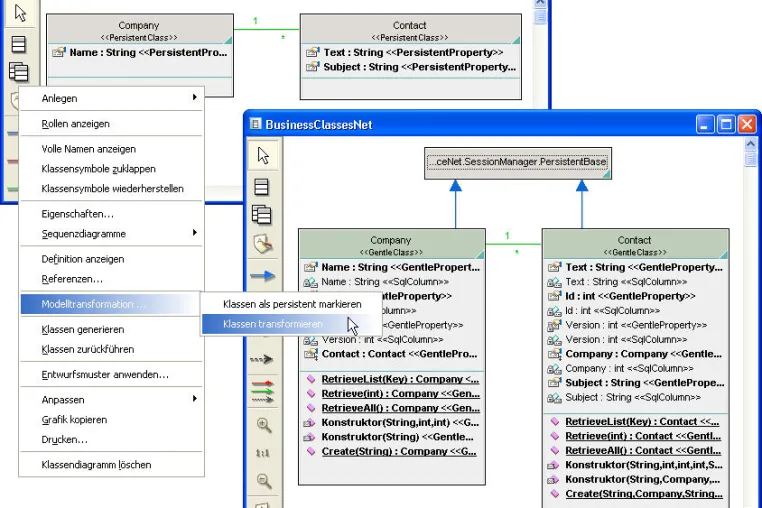This screenshot has height=508, width=762.
Task: Click the SqlColumn icon beside Subject : String <<SqlColumn>>
Action: (x=554, y=398)
